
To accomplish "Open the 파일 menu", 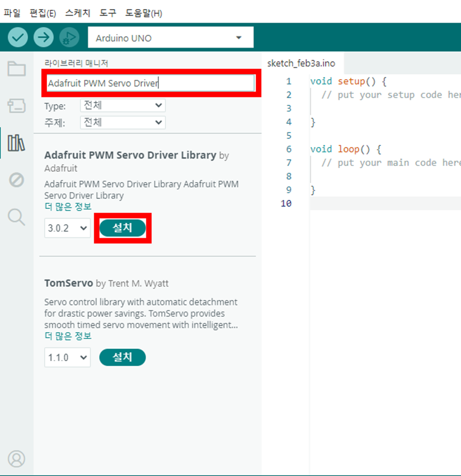I will 12,13.
